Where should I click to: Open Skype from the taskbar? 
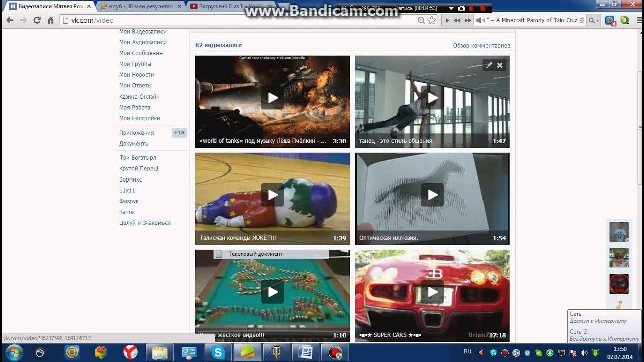[x=218, y=352]
